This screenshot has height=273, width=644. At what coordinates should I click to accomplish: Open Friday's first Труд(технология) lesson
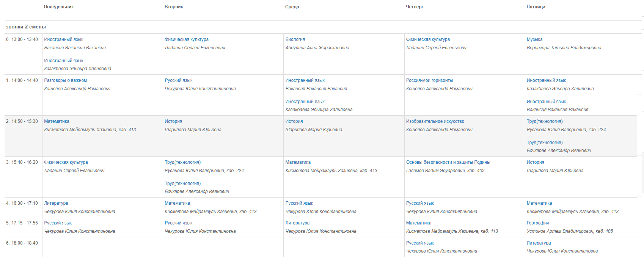545,121
